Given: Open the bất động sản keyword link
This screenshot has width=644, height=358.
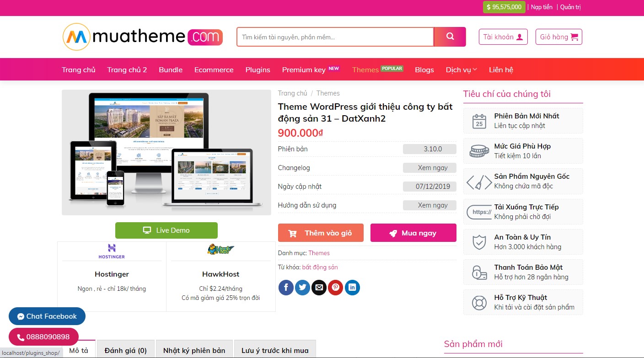Looking at the screenshot, I should (x=320, y=267).
